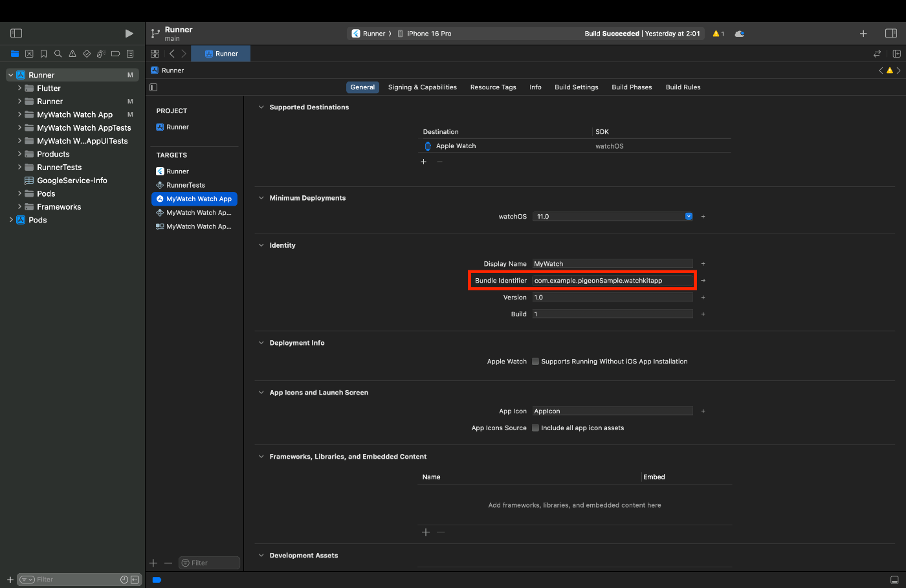Expand the Flutter folder chevron
This screenshot has width=906, height=588.
point(19,88)
